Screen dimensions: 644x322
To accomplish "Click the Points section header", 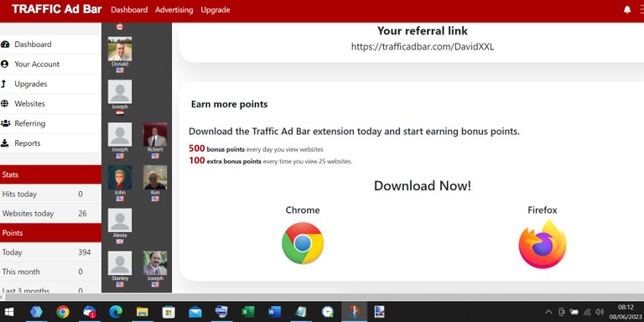I will pyautogui.click(x=50, y=233).
